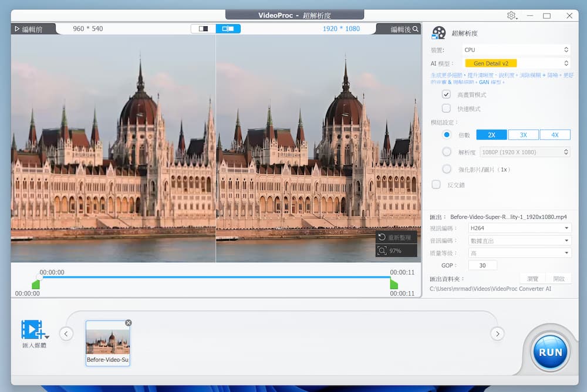Select the split-screen comparison view icon
The width and height of the screenshot is (587, 392).
tap(228, 28)
